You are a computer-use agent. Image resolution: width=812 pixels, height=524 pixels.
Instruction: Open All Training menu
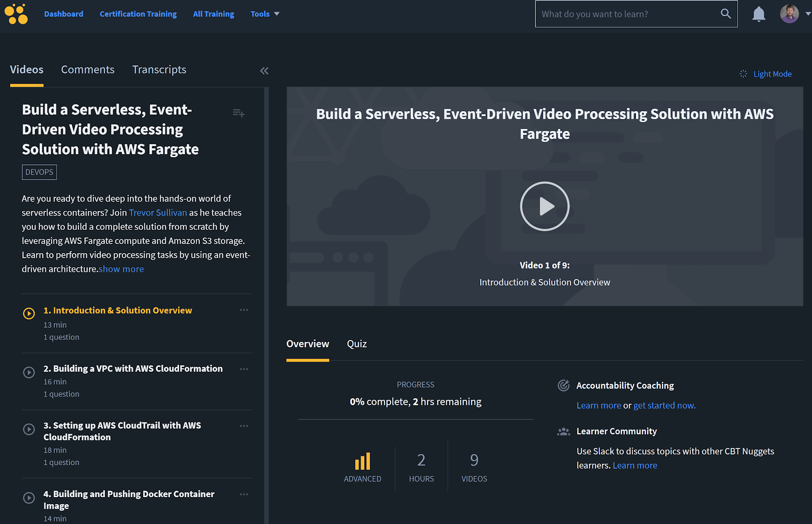tap(214, 14)
